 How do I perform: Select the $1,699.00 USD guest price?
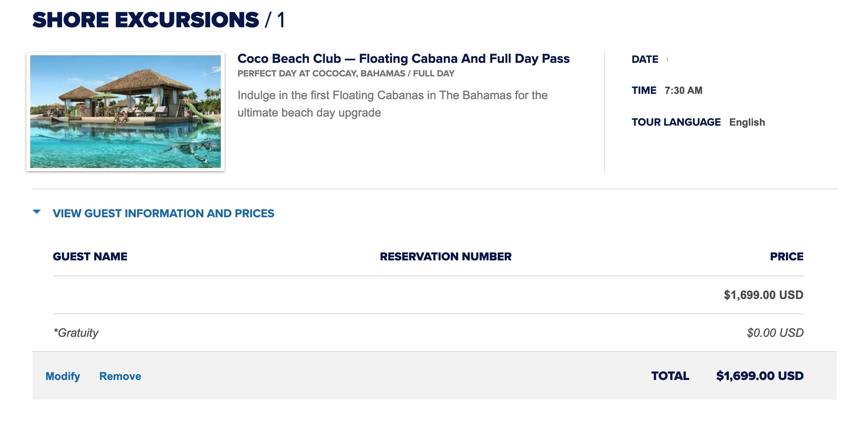tap(764, 295)
